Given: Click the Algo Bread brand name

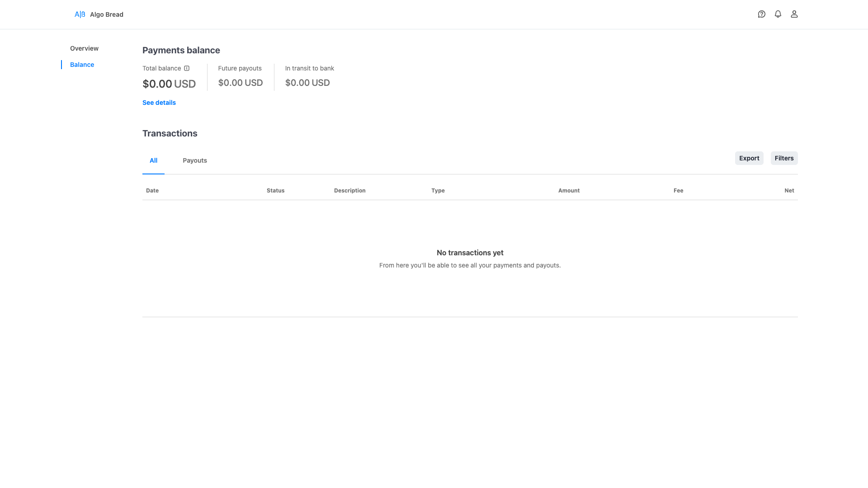Looking at the screenshot, I should [107, 14].
